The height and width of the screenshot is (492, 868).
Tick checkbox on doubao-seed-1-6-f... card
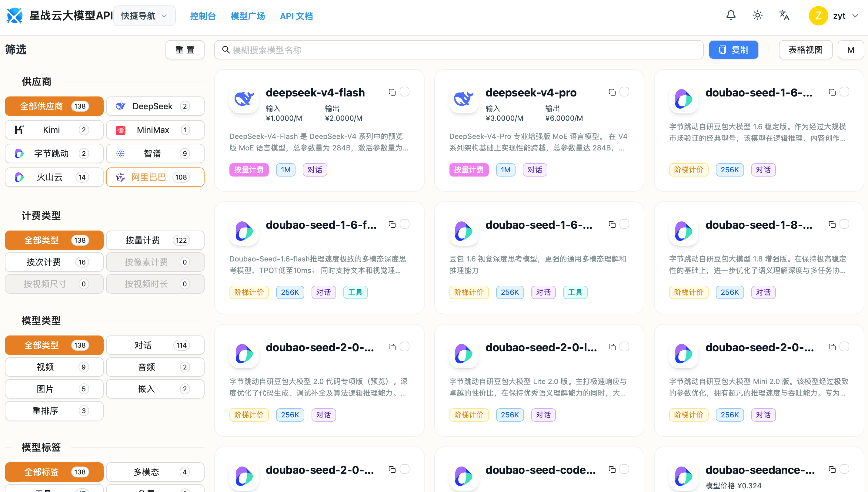point(405,224)
